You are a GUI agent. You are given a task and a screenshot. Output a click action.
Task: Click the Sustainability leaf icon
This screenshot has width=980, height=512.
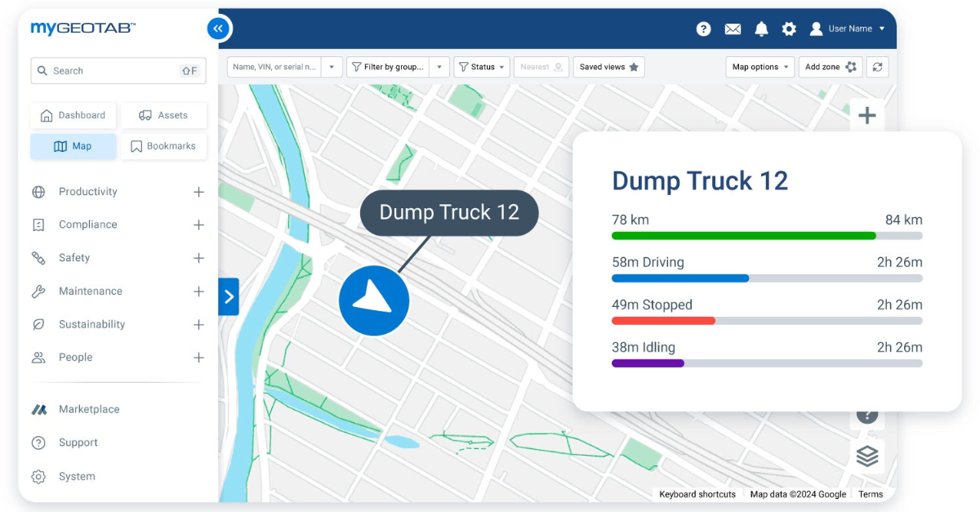(x=38, y=324)
